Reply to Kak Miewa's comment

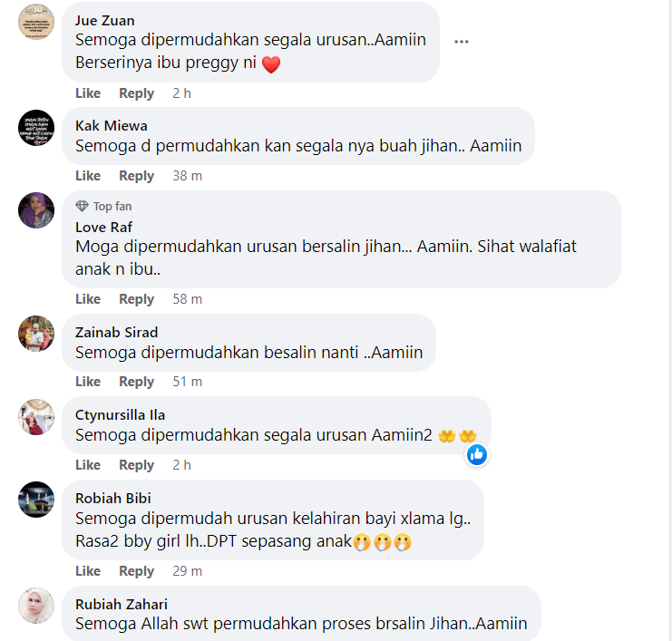136,176
